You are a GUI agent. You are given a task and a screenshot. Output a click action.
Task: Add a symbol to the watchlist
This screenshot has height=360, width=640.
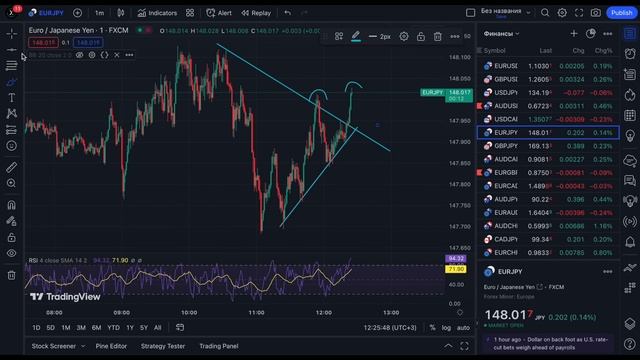(x=573, y=33)
